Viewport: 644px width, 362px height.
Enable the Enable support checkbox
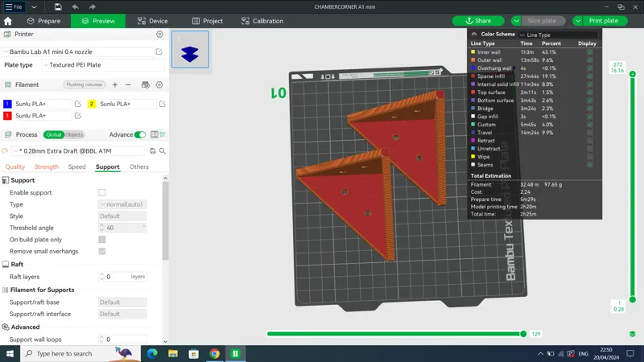[102, 192]
